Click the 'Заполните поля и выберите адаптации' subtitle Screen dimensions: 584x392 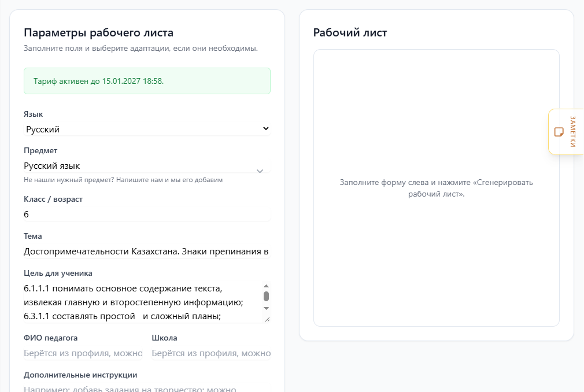[141, 49]
